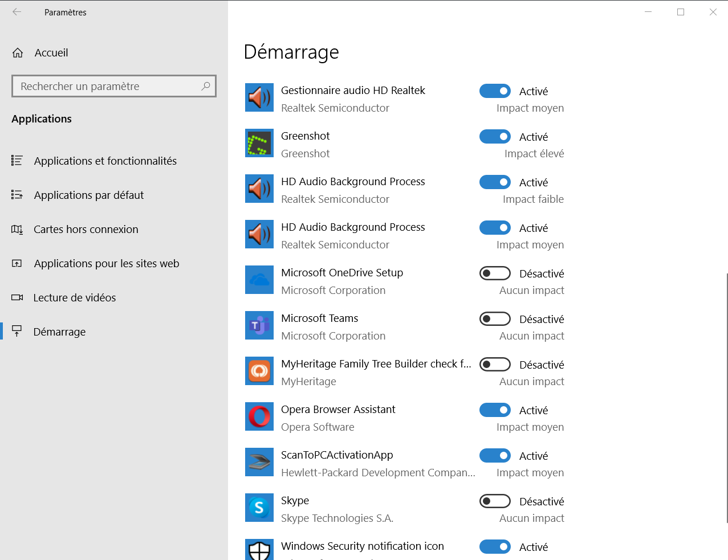The image size is (728, 560).
Task: Click the Skype Technologies S.A. publisher text
Action: [337, 518]
